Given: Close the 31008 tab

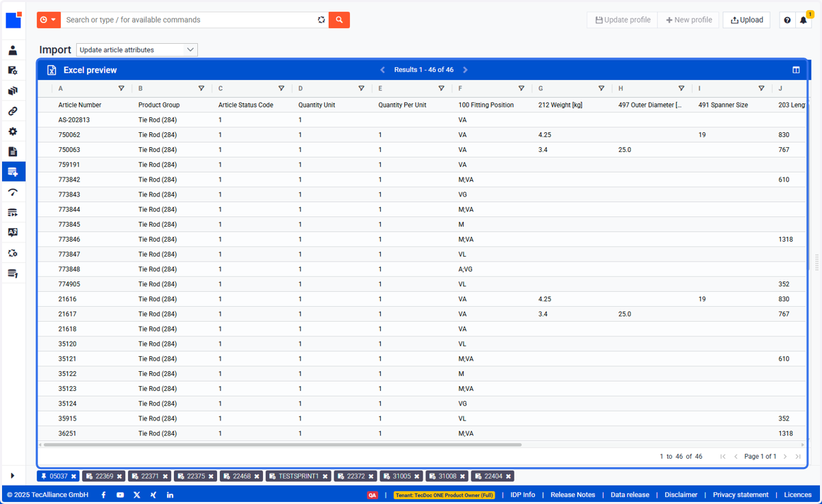Looking at the screenshot, I should [463, 477].
